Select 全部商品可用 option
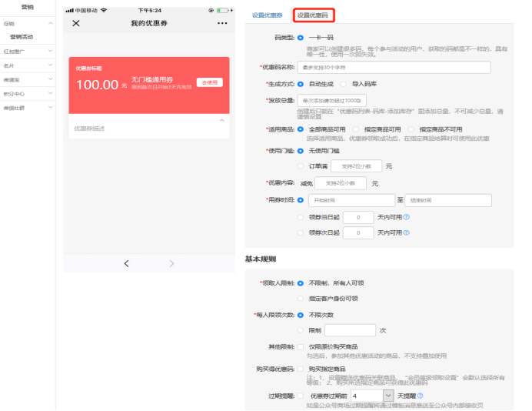532x411 pixels. 301,129
